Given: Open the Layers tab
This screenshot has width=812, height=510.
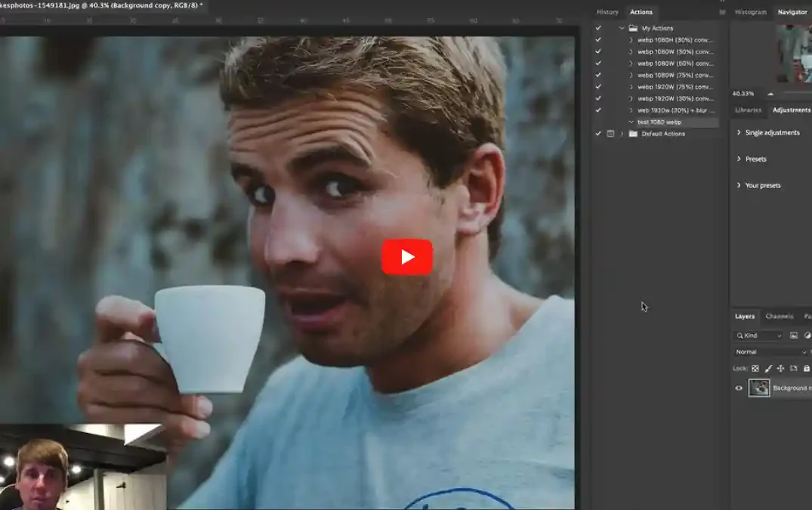Looking at the screenshot, I should point(745,317).
